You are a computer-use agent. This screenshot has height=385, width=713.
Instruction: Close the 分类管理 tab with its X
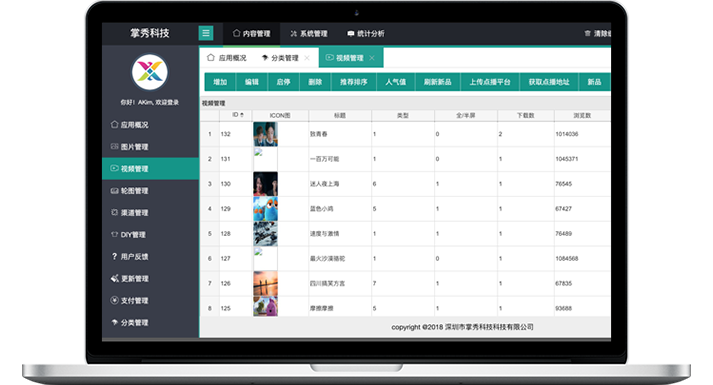pyautogui.click(x=307, y=58)
